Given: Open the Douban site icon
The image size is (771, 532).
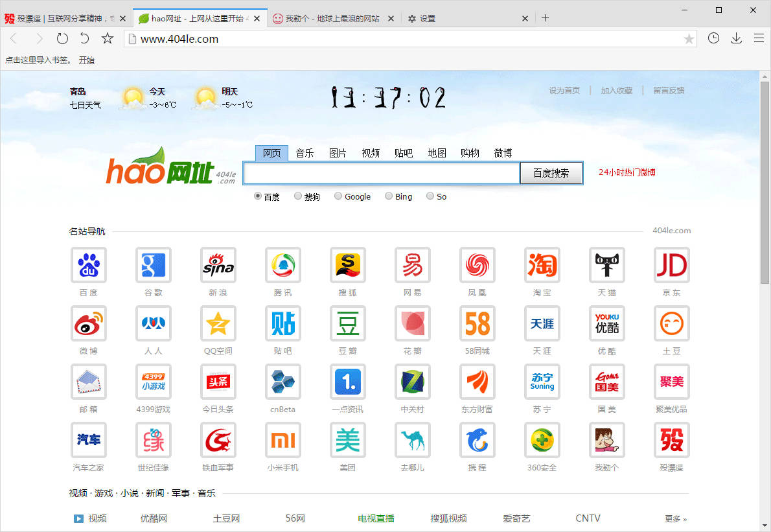Looking at the screenshot, I should pos(348,323).
